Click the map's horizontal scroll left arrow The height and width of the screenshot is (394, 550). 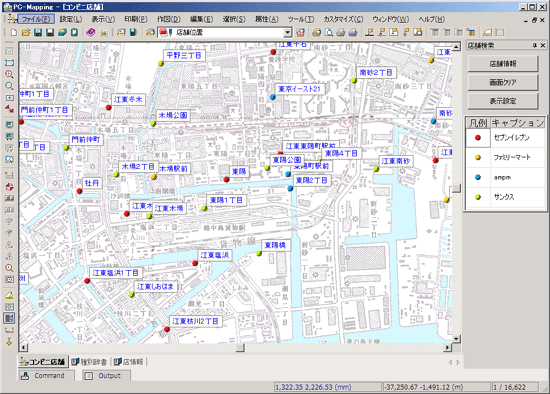(23, 347)
